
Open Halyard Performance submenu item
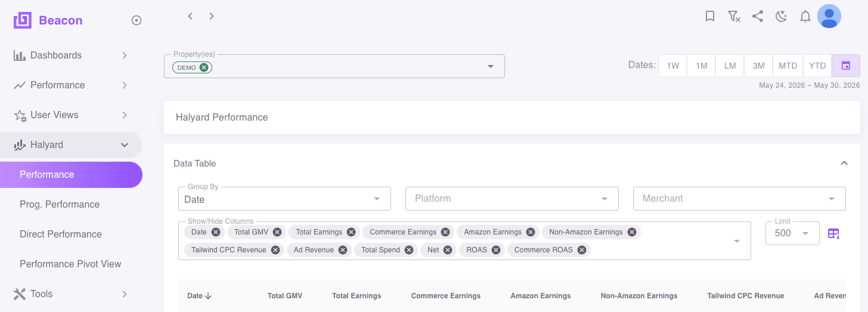[71, 174]
